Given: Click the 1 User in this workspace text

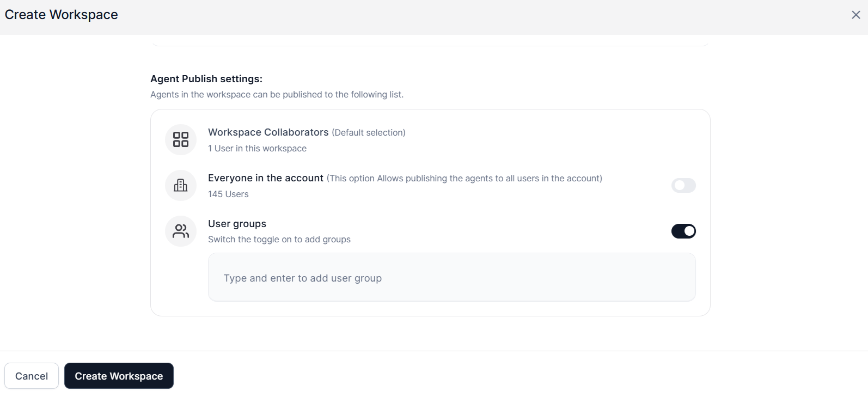Looking at the screenshot, I should click(x=257, y=148).
